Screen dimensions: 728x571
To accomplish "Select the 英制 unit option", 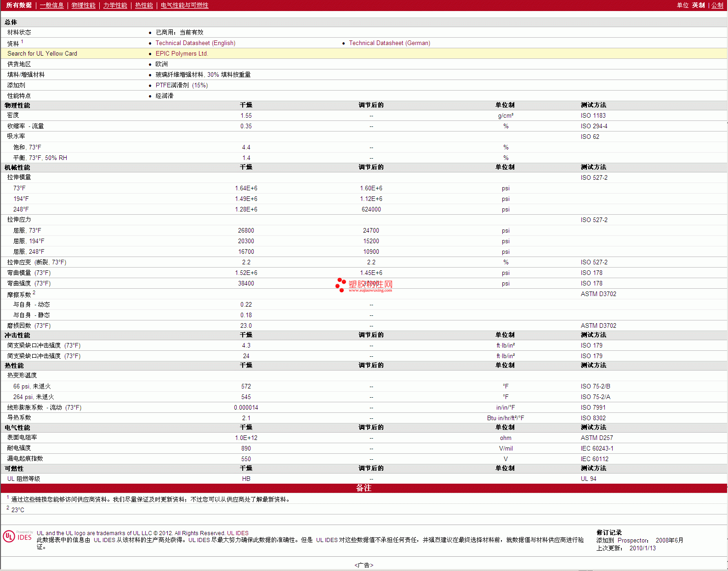I will pos(698,6).
